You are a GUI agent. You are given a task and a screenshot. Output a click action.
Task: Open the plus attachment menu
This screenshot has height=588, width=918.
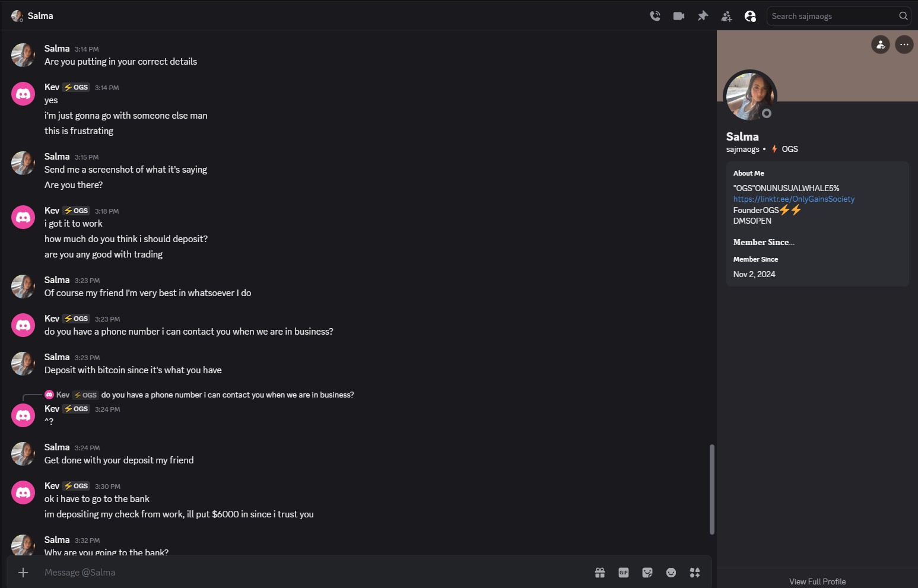coord(23,573)
